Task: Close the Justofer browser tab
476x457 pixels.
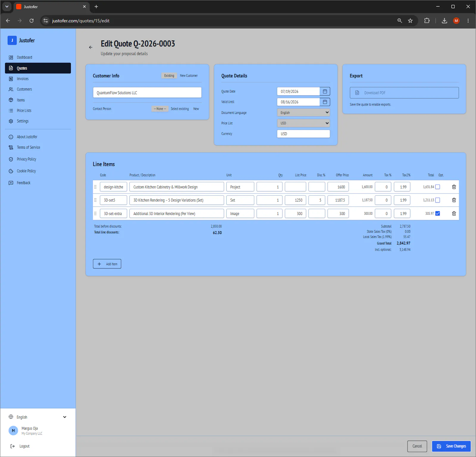Action: [84, 7]
